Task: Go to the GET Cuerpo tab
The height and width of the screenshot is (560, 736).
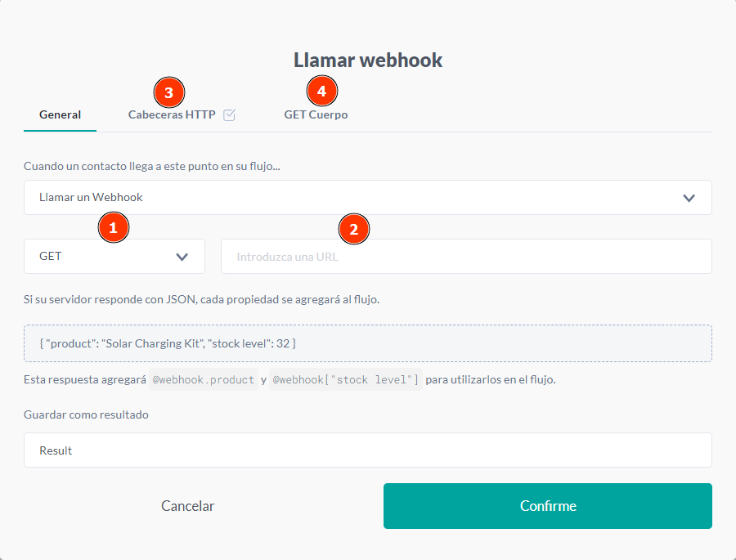Action: 316,115
